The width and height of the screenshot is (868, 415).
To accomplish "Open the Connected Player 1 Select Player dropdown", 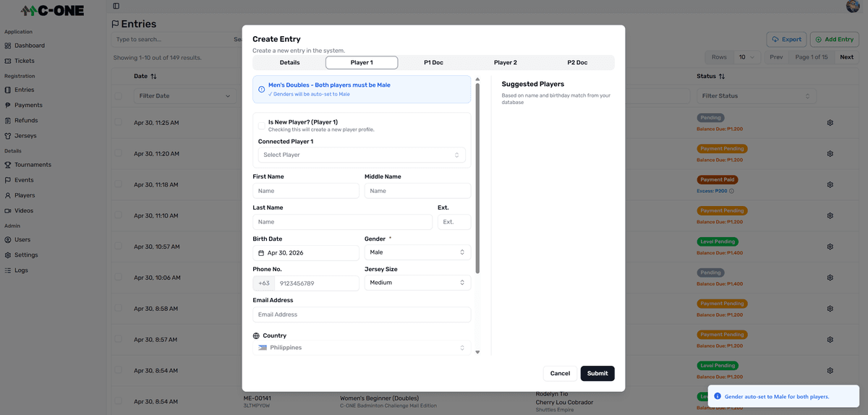I will tap(362, 155).
